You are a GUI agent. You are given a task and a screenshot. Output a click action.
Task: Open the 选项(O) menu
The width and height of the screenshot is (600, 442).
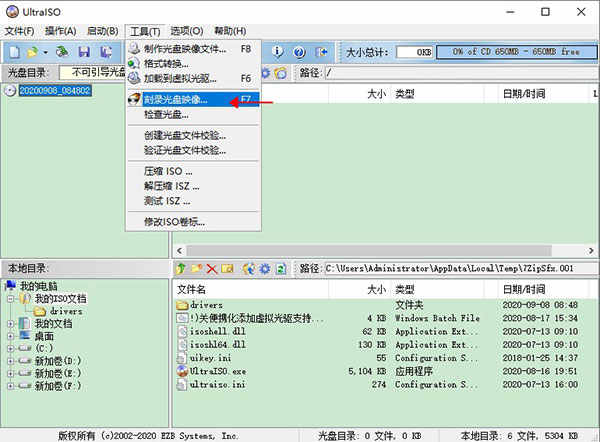click(x=187, y=31)
